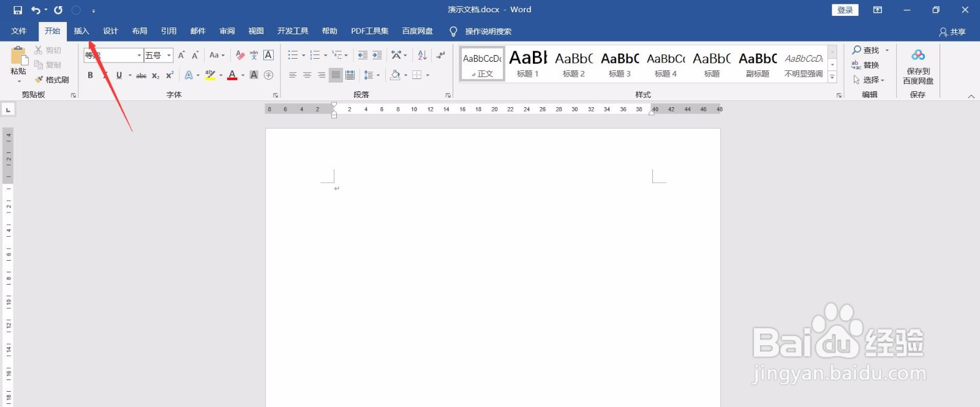
Task: Apply text effects with outlined A icon
Action: pos(189,75)
